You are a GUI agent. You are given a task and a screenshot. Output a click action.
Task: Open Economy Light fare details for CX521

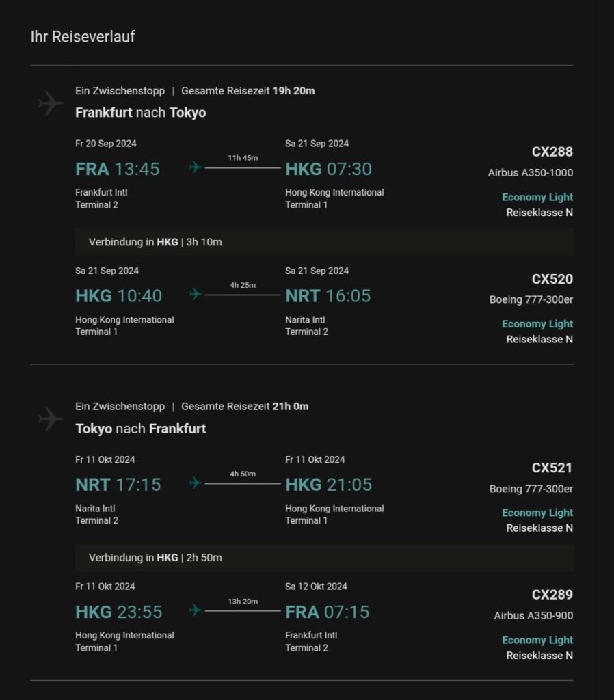coord(537,513)
